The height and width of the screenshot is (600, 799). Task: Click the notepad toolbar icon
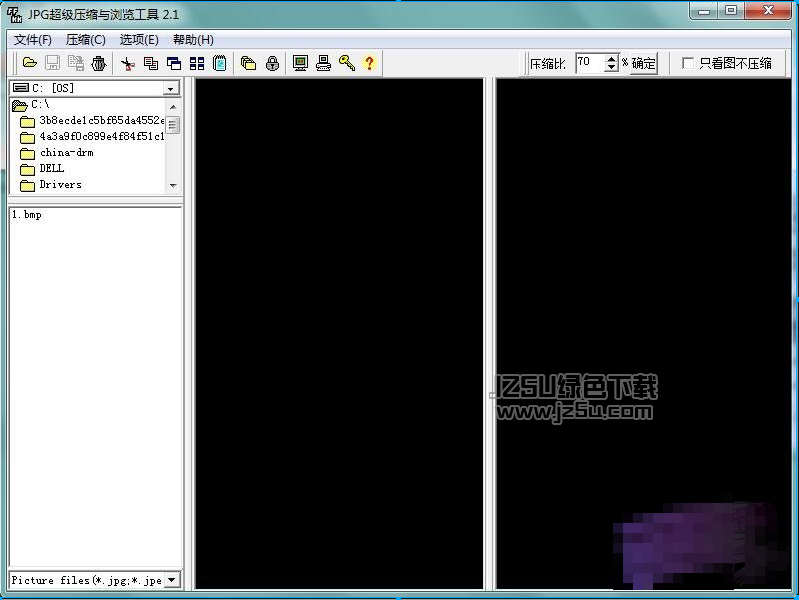(220, 63)
